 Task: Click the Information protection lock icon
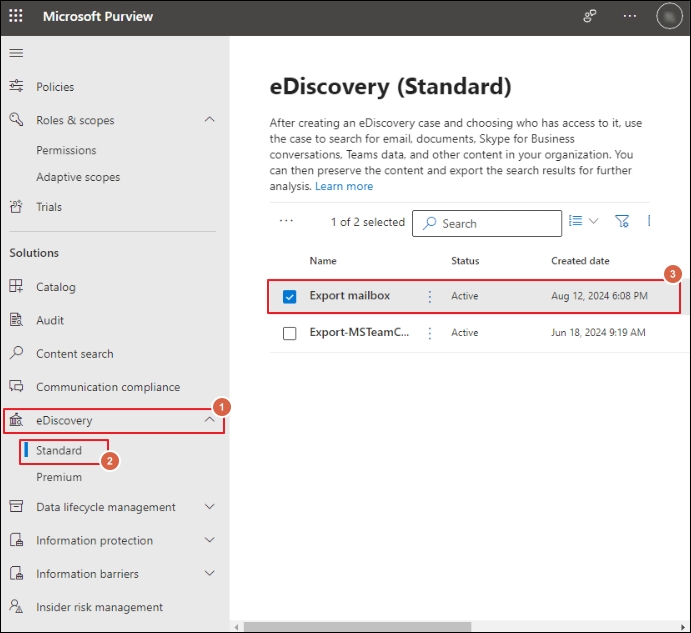pyautogui.click(x=16, y=540)
